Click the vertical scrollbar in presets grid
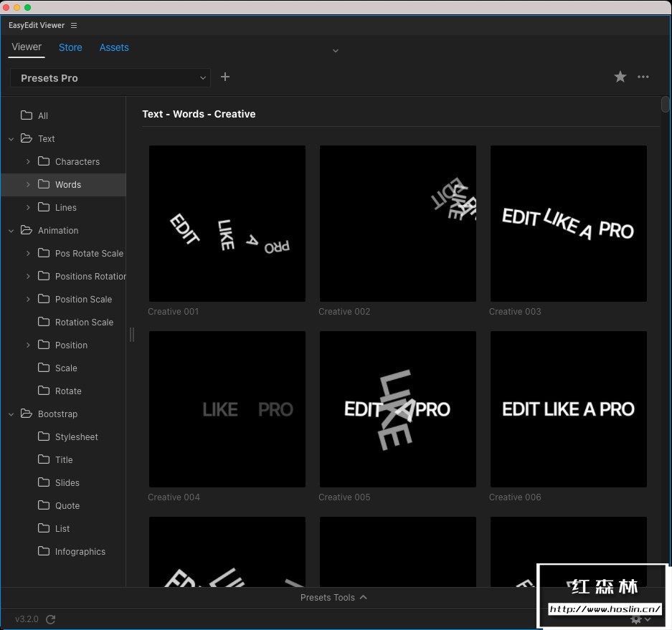 click(x=666, y=105)
